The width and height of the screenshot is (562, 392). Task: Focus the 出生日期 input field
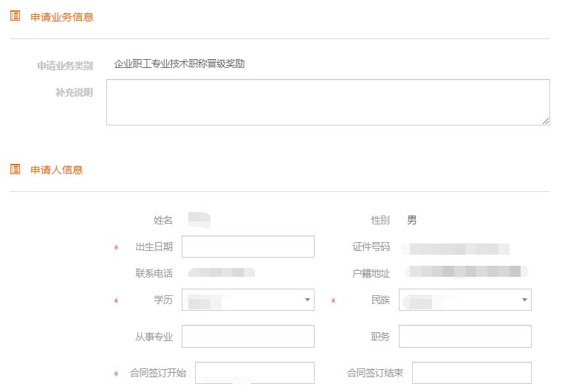247,247
